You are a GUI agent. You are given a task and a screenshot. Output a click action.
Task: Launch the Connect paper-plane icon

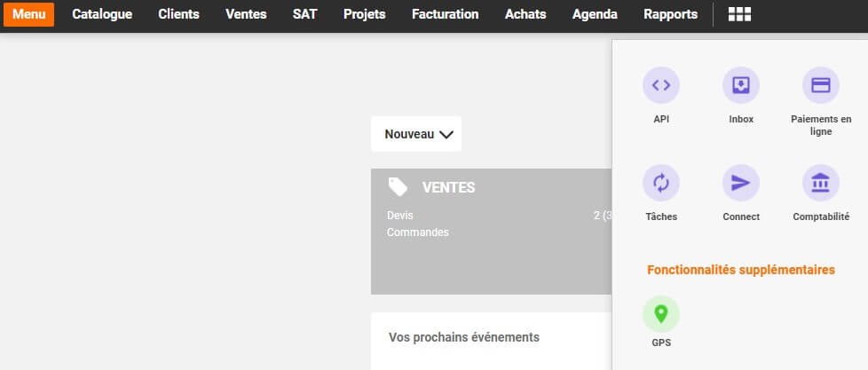click(740, 184)
